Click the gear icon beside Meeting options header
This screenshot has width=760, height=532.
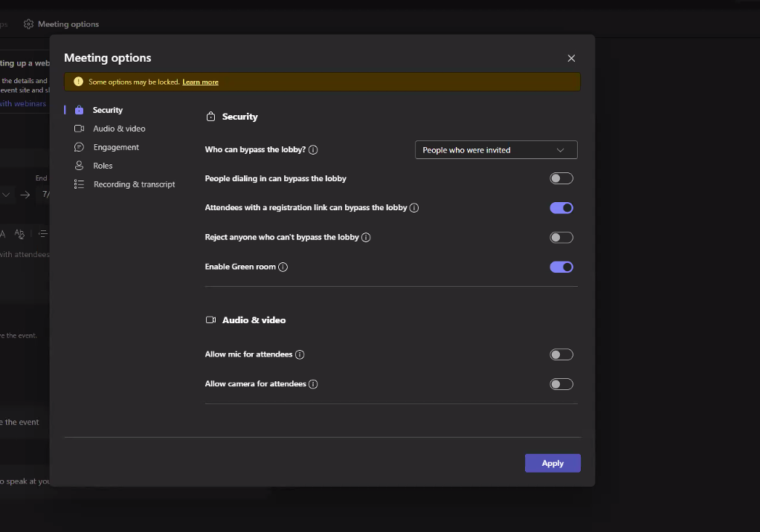coord(28,23)
